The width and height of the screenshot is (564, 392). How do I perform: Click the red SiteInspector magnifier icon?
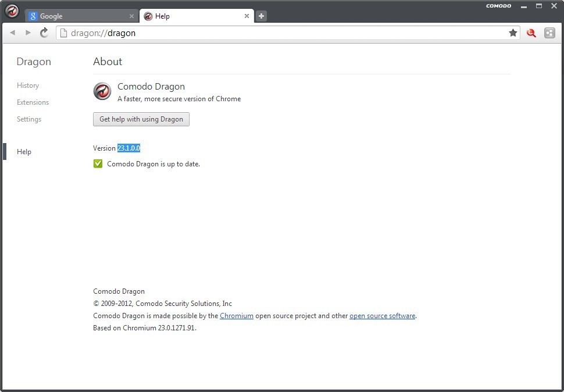click(531, 33)
